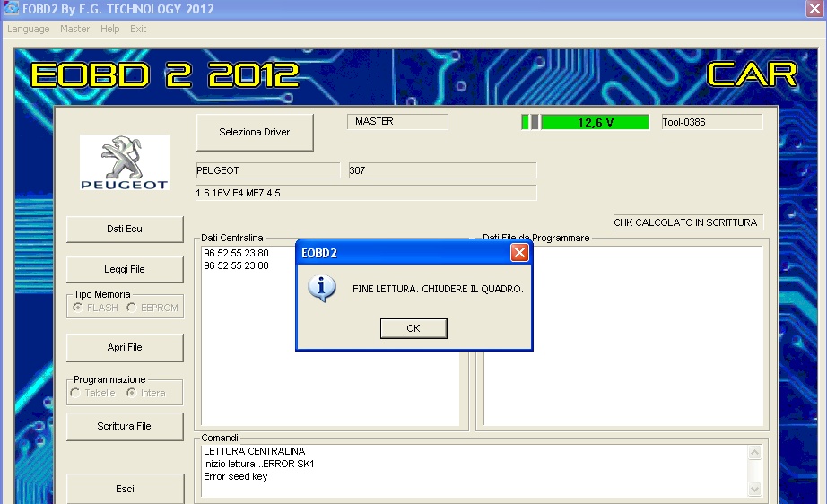Click the Esci button
Viewport: 827px width, 504px height.
125,489
